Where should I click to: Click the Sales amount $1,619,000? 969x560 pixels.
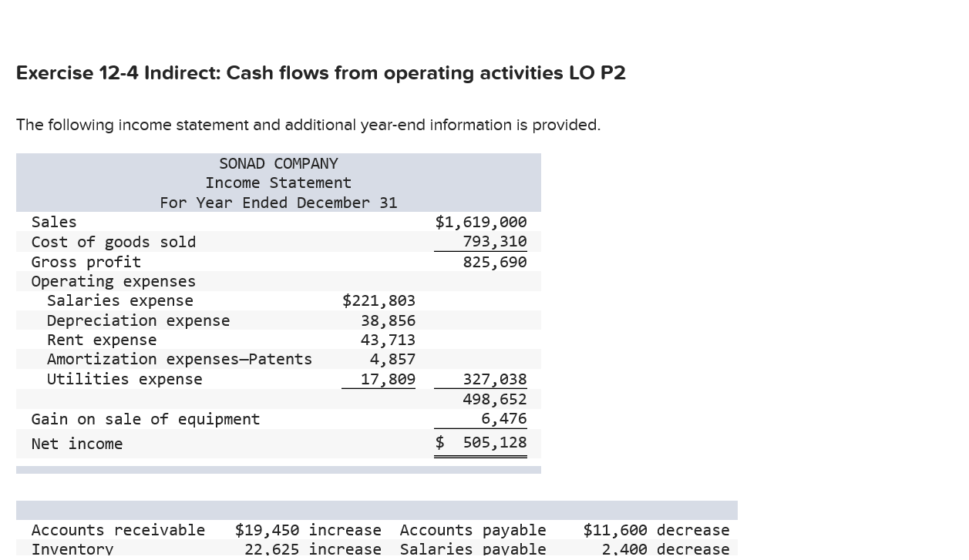(480, 222)
